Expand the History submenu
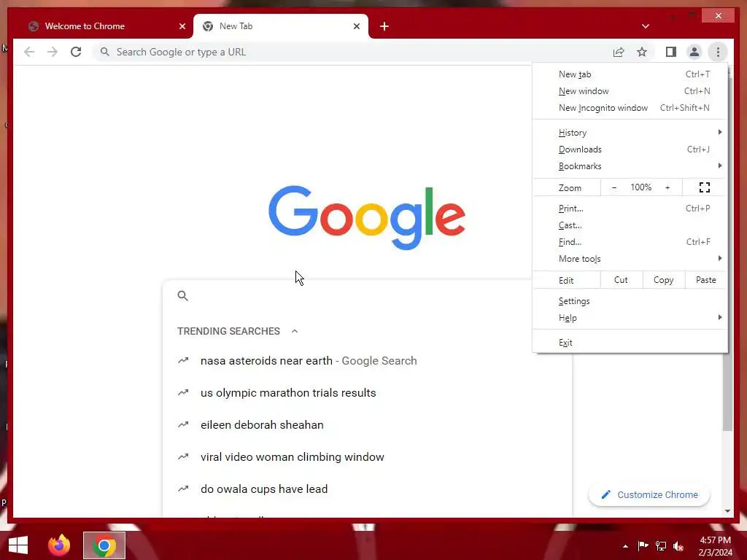 point(630,133)
